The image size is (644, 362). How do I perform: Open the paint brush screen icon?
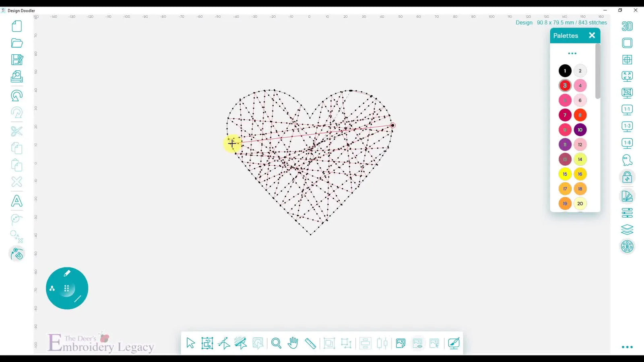pos(454,343)
